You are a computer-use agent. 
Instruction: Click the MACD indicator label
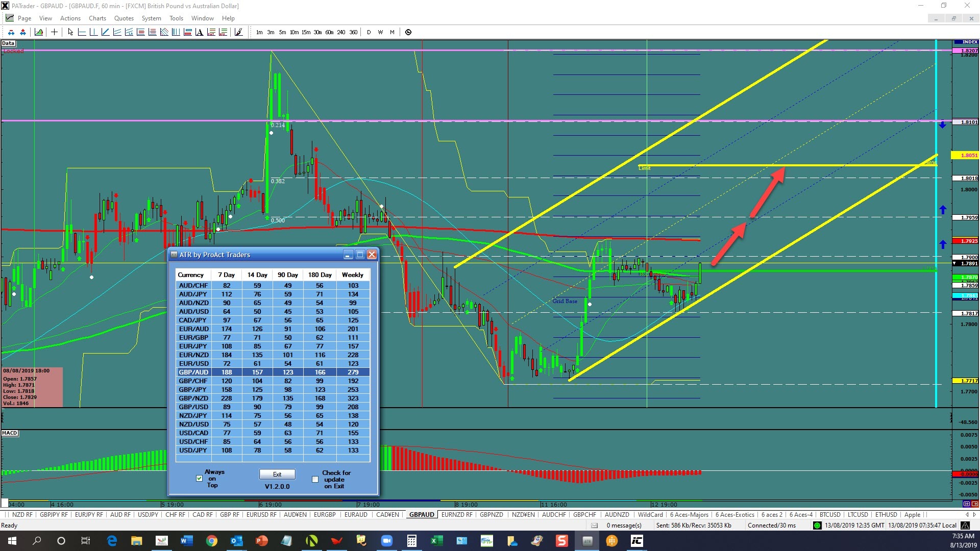coord(10,433)
